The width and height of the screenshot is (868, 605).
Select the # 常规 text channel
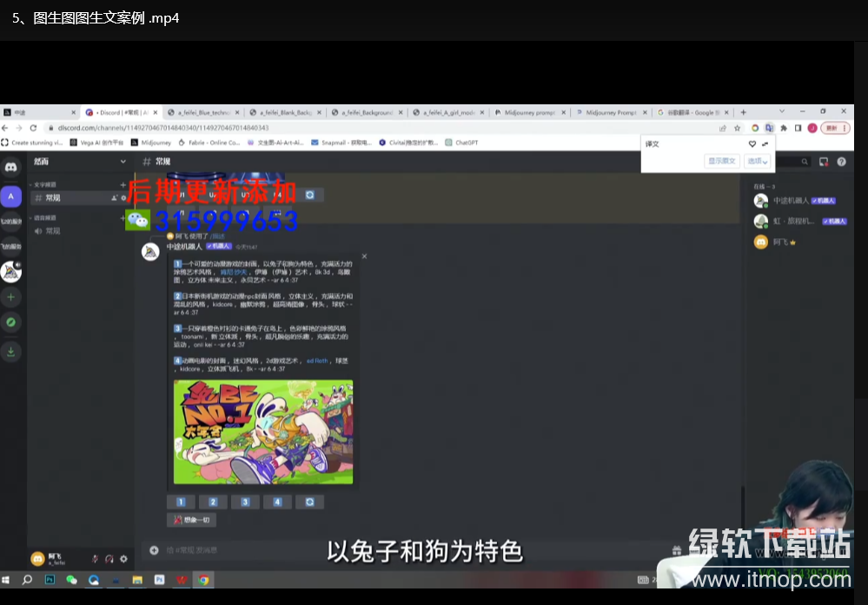pos(78,198)
